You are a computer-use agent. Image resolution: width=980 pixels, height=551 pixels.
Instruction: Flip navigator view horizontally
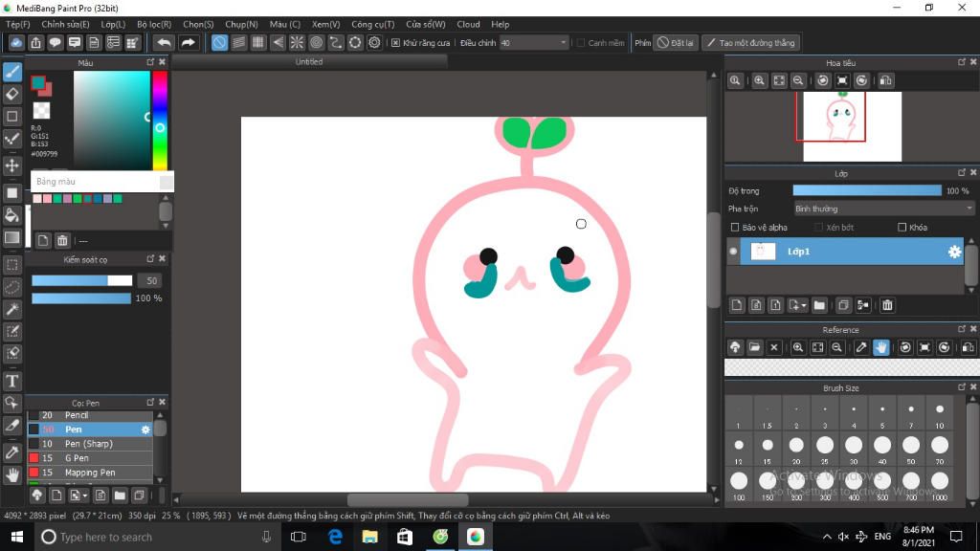coord(886,80)
